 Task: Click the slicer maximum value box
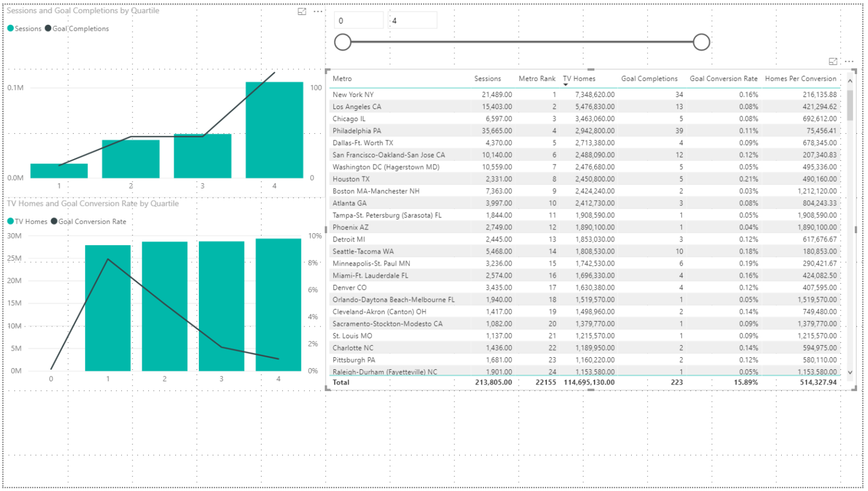coord(413,20)
